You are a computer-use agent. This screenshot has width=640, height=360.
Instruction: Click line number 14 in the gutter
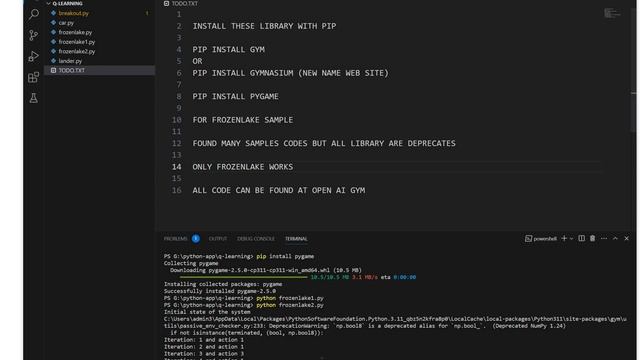tap(176, 167)
